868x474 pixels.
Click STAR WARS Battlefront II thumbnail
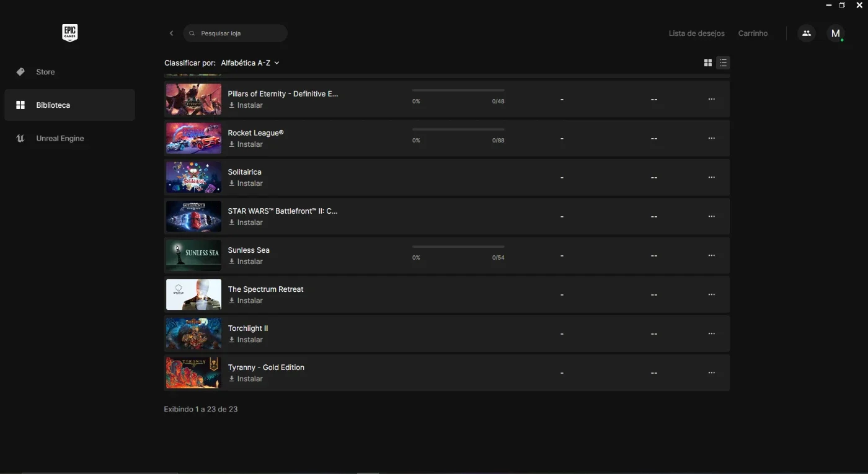coord(193,216)
